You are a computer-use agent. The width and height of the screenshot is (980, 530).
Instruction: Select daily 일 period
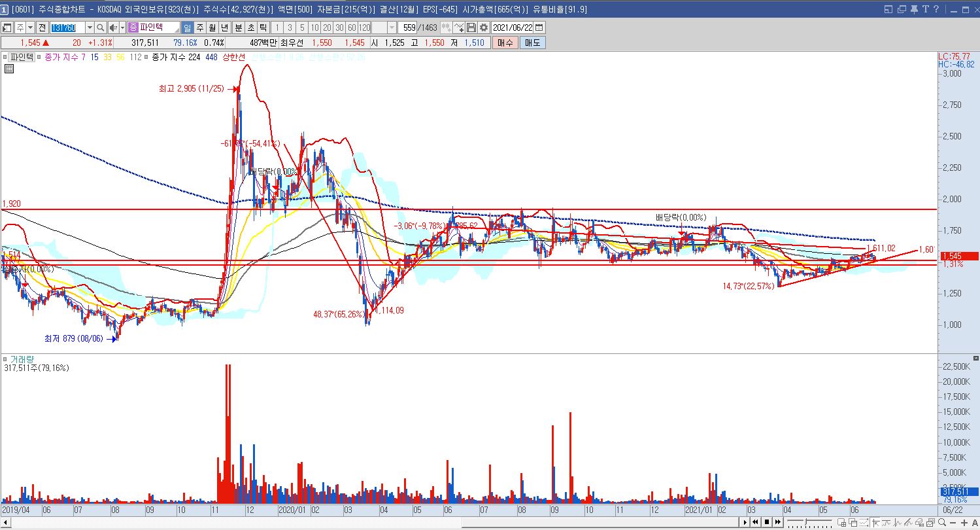187,27
